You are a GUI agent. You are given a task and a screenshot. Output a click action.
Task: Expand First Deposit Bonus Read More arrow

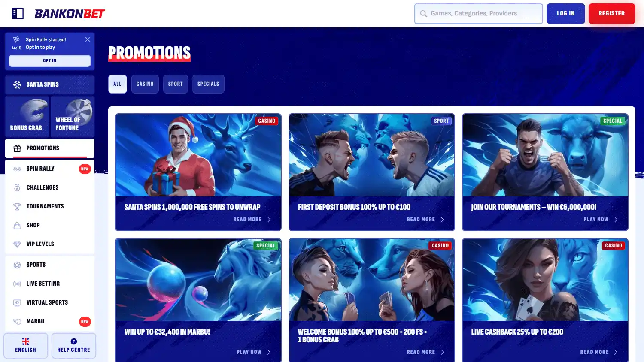443,220
